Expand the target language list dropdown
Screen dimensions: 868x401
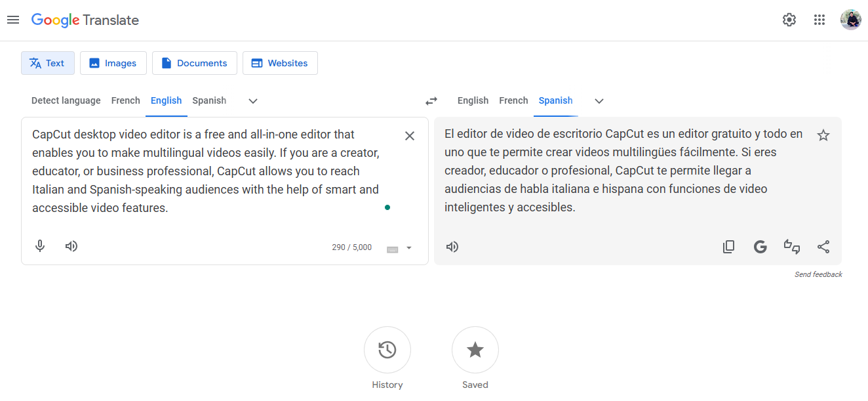(x=599, y=100)
